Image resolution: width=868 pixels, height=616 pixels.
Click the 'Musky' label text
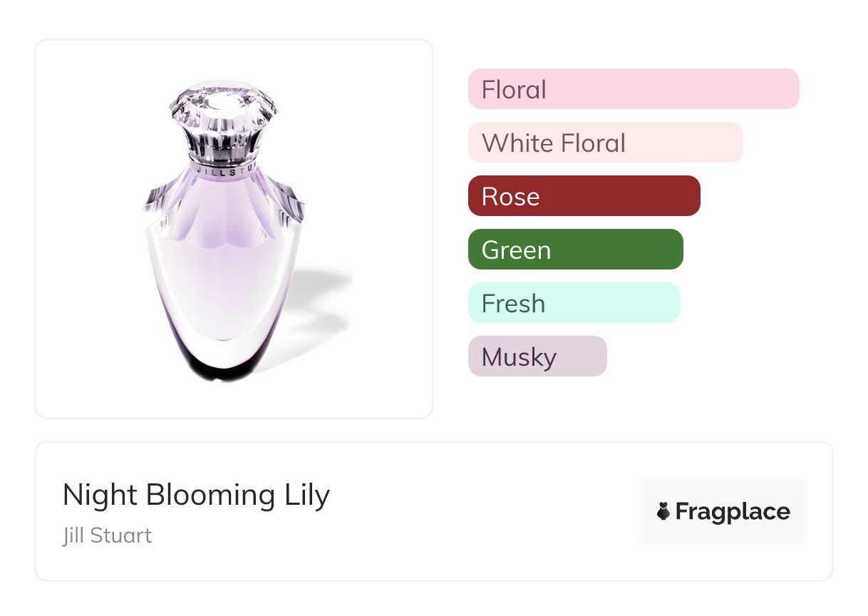point(519,357)
